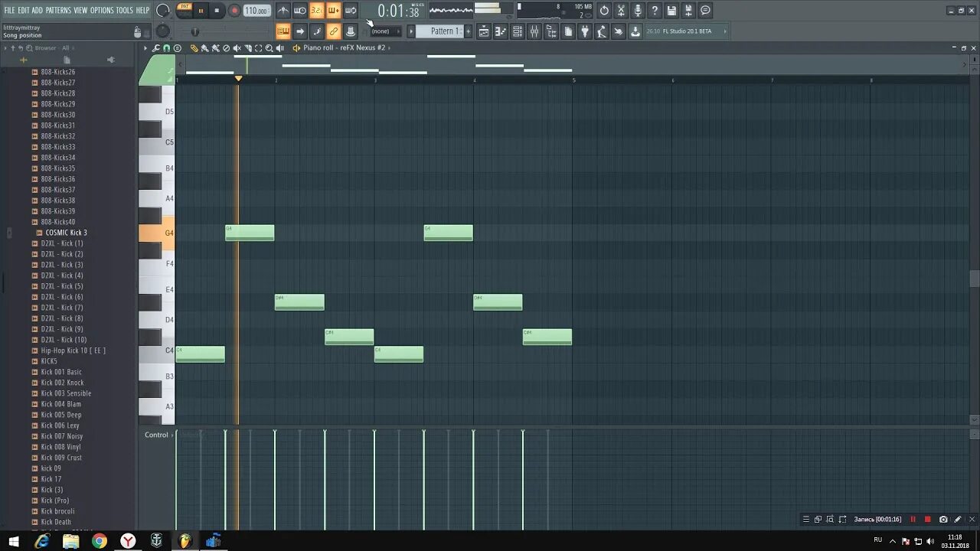Click the piano roll vertical scrollbar handle

[974, 279]
